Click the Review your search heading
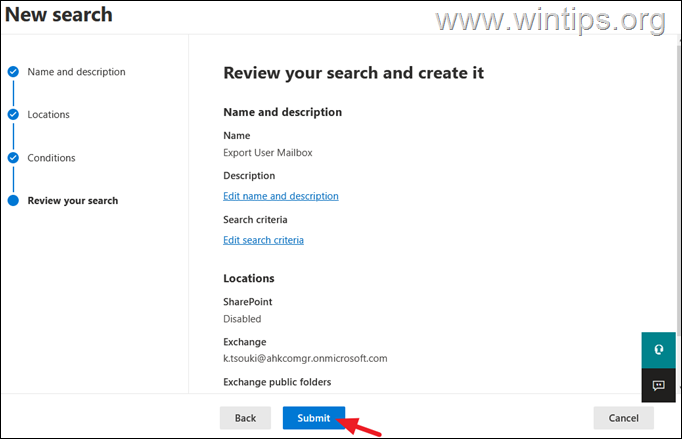 point(353,73)
